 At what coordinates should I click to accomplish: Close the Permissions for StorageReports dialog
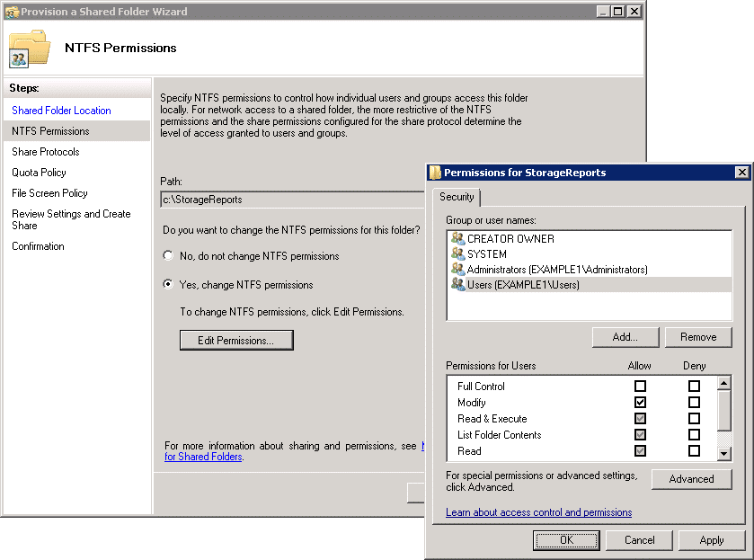coord(742,173)
